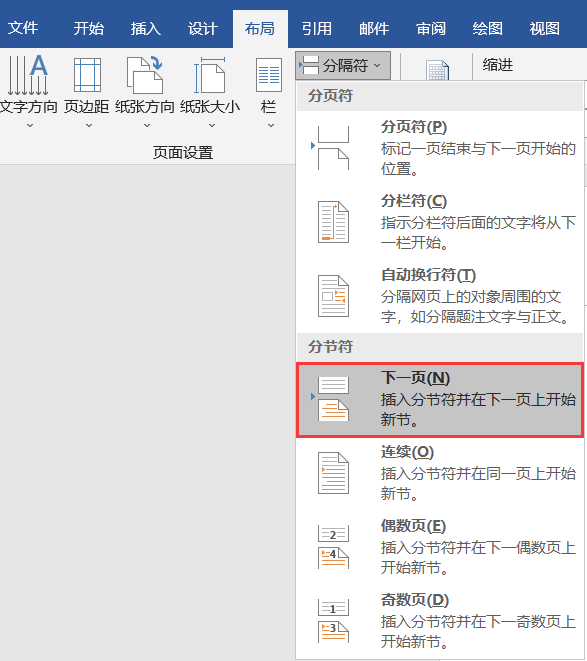Expand the chevron under 文字方向
This screenshot has height=661, width=587.
[x=30, y=126]
